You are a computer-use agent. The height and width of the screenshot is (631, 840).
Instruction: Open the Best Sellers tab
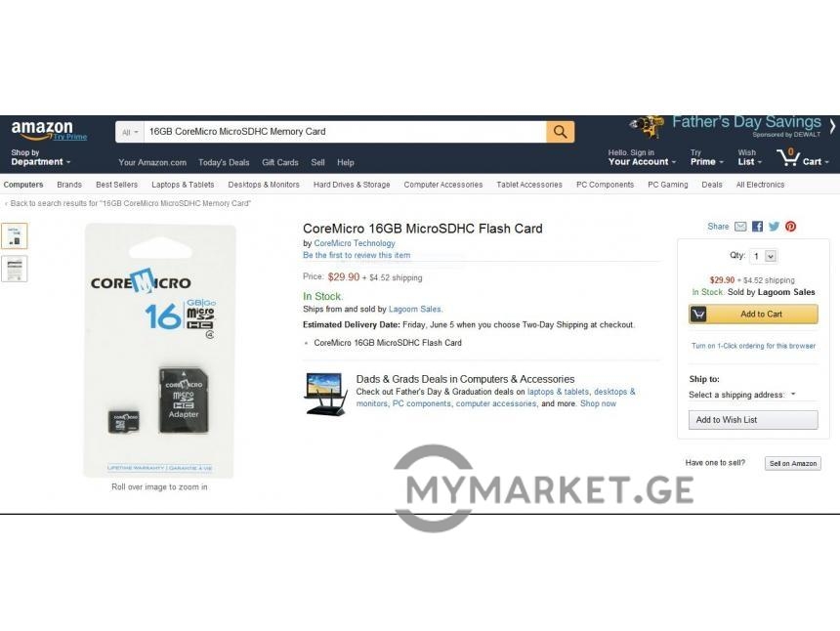pos(117,185)
